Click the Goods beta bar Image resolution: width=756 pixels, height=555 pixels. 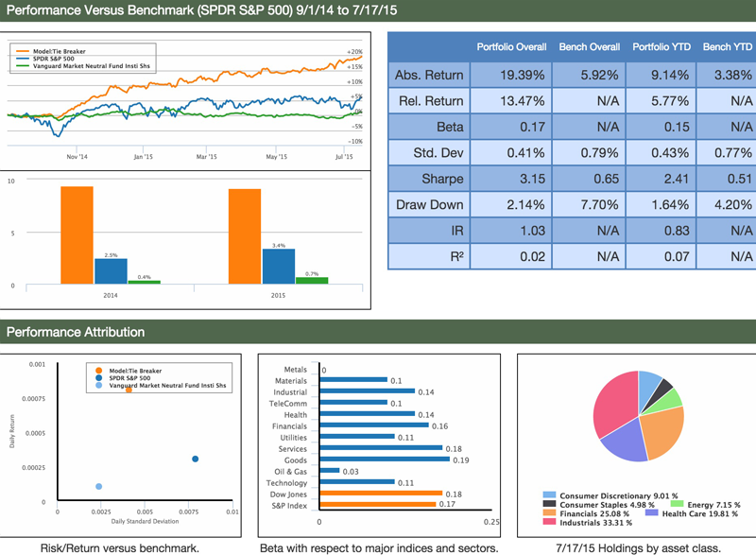(x=386, y=460)
